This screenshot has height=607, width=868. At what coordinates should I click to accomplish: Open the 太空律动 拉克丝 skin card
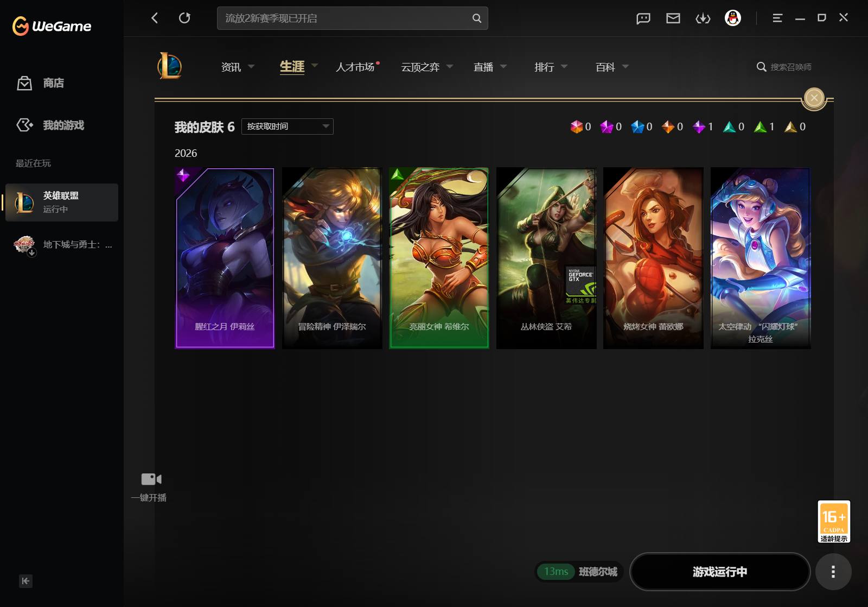click(761, 258)
